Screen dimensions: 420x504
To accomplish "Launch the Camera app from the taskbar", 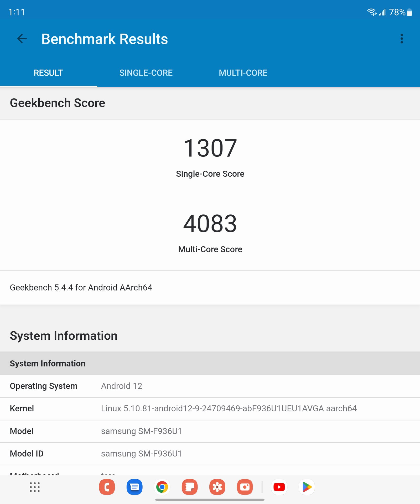I will 245,487.
